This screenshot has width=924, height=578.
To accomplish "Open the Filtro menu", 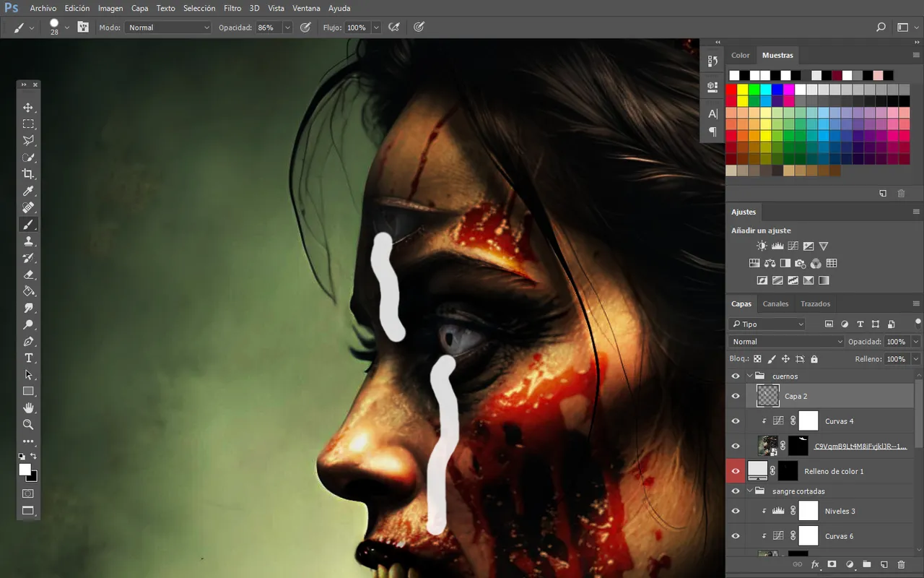I will pos(232,8).
